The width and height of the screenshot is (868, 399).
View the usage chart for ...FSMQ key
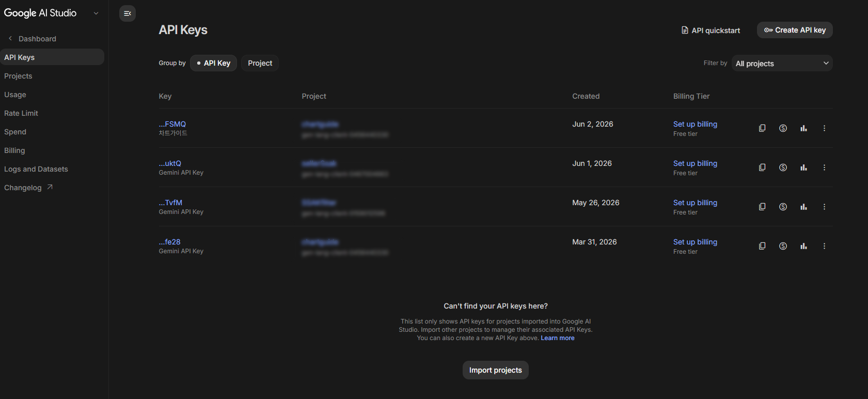[x=803, y=128]
